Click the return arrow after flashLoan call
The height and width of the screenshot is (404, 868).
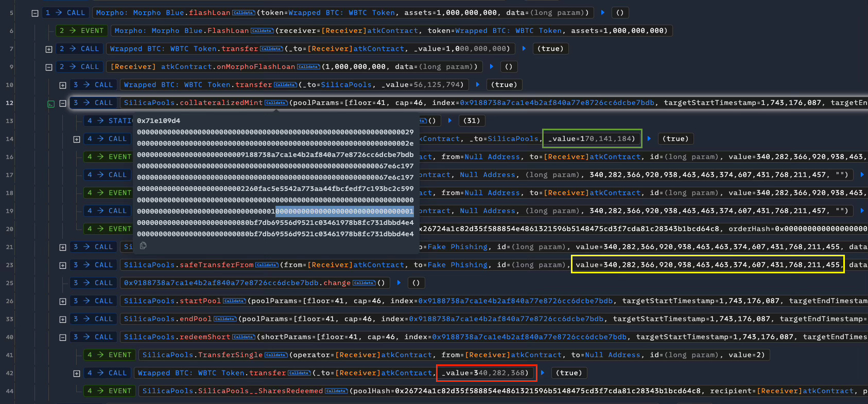point(603,12)
